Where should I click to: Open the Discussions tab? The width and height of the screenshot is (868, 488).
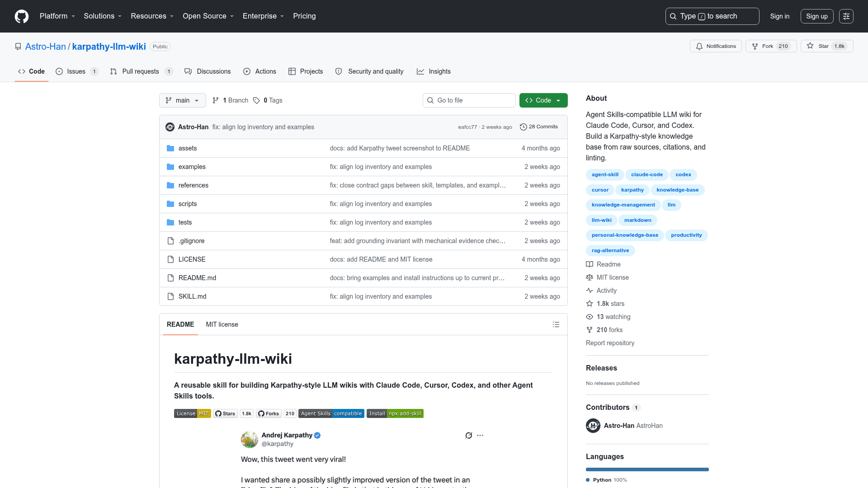(x=208, y=71)
